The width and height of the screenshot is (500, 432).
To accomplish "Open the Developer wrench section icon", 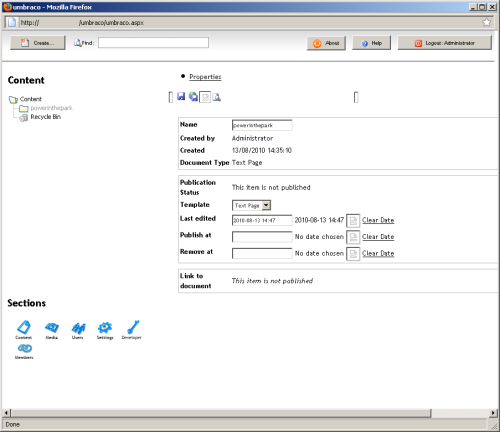I will coord(133,327).
